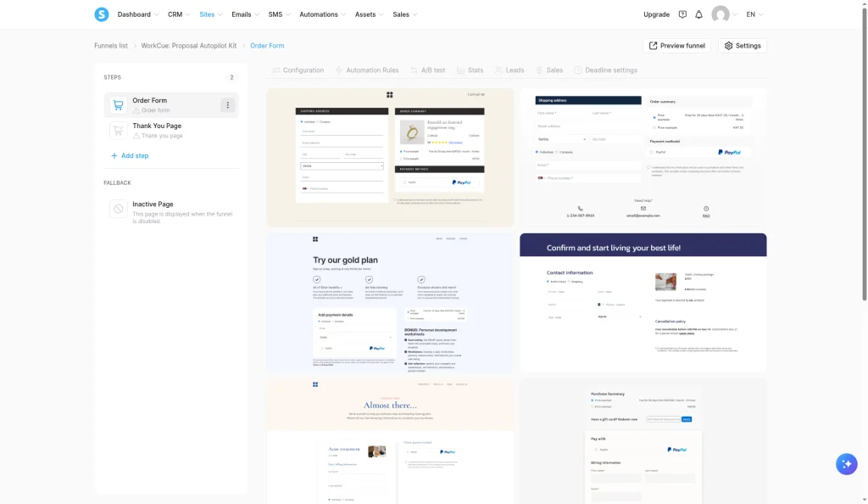
Task: Click the Order Form step cart icon
Action: [x=118, y=104]
